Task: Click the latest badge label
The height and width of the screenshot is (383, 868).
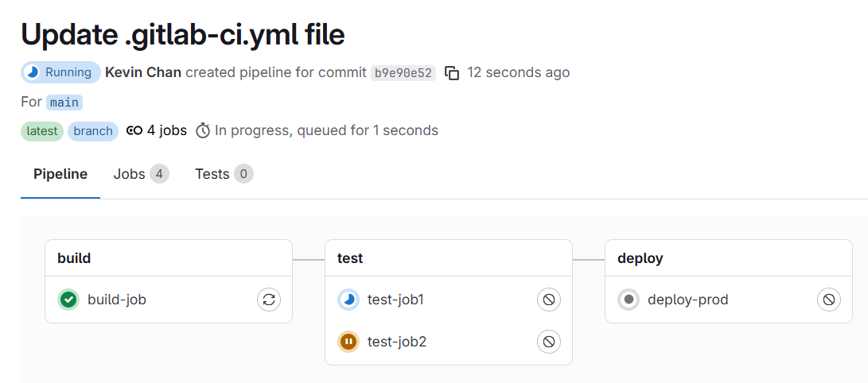Action: (42, 131)
